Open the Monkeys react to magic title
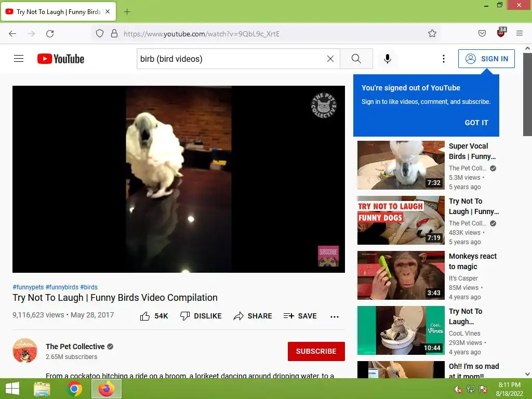 (x=473, y=261)
